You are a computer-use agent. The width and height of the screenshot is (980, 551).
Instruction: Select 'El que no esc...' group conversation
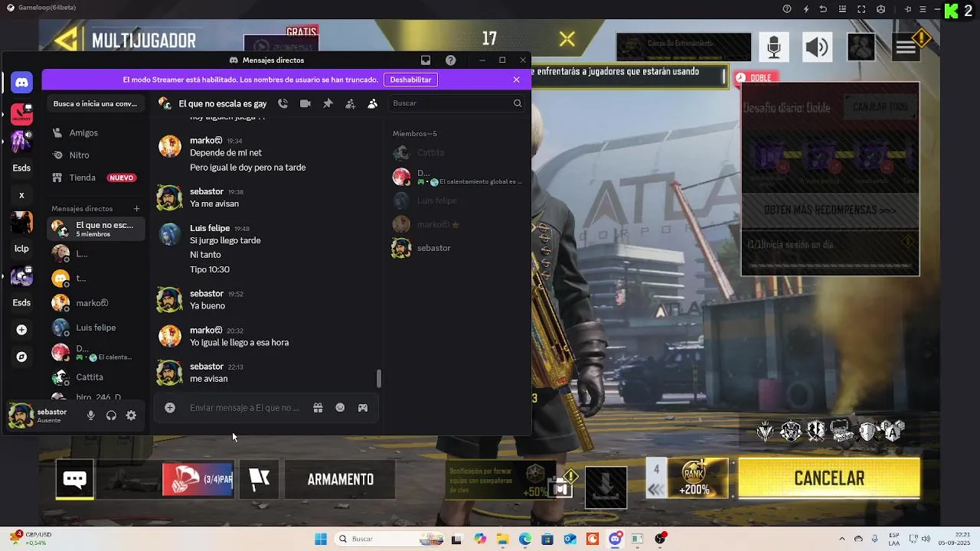96,229
